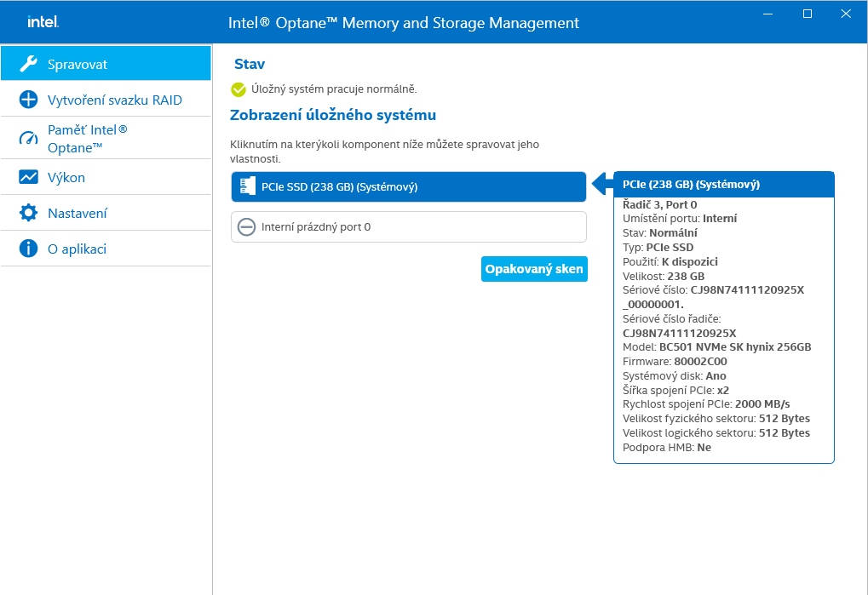This screenshot has width=868, height=595.
Task: Click the gauge icon for Paměť Intel Optane
Action: 28,138
